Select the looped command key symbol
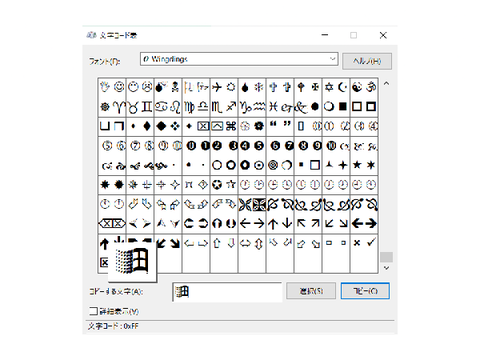The height and width of the screenshot is (360, 480). [x=231, y=126]
